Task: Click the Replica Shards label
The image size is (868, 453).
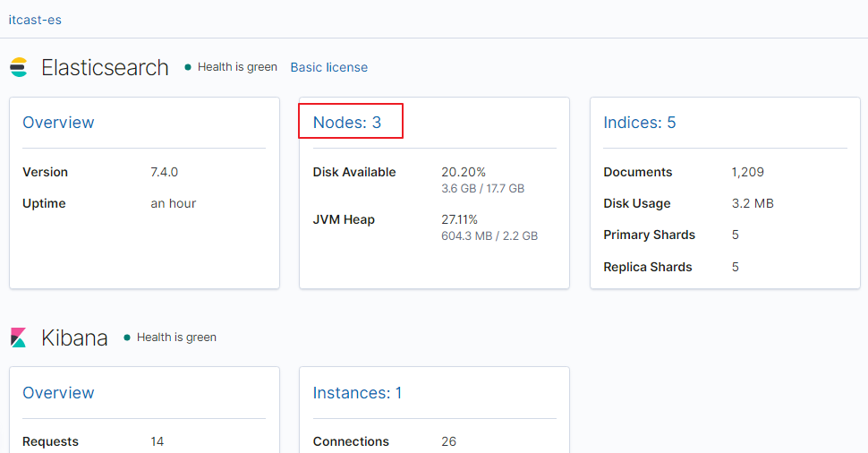Action: click(x=648, y=267)
